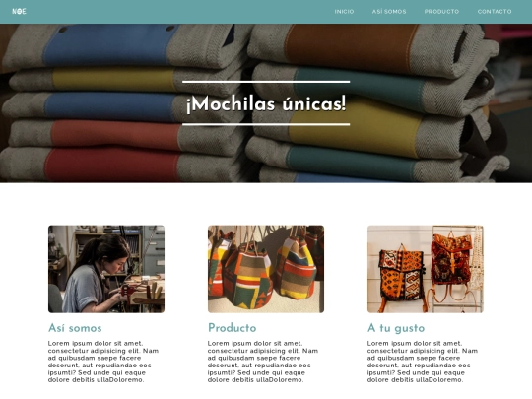The image size is (532, 399).
Task: Click the paragraph text under A tu gusto
Action: (423, 362)
